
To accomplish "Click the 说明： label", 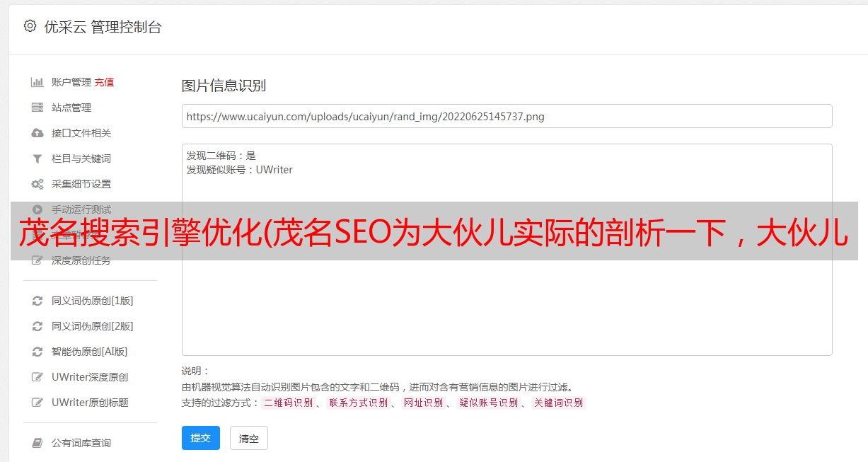I will [x=196, y=371].
